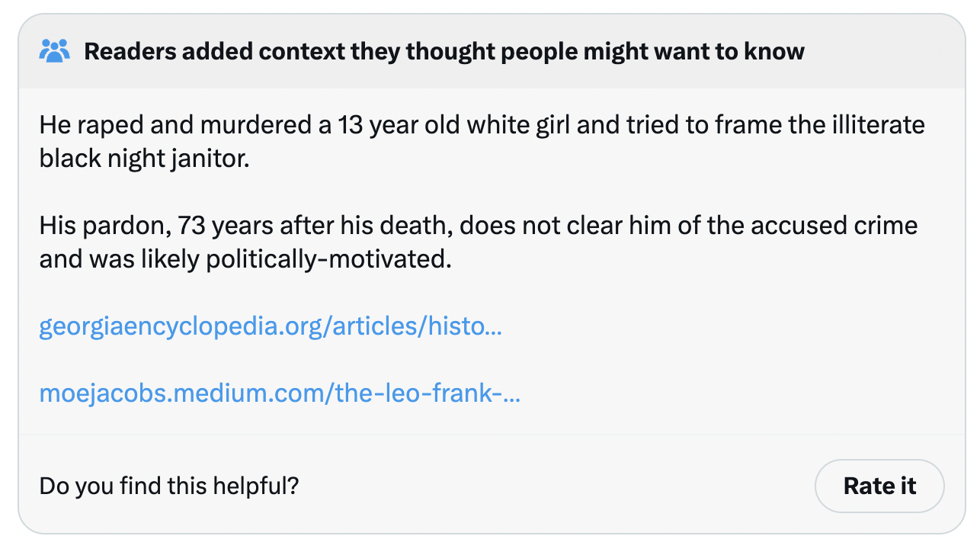Click the "Readers added context" header title
The image size is (980, 552).
[x=444, y=52]
